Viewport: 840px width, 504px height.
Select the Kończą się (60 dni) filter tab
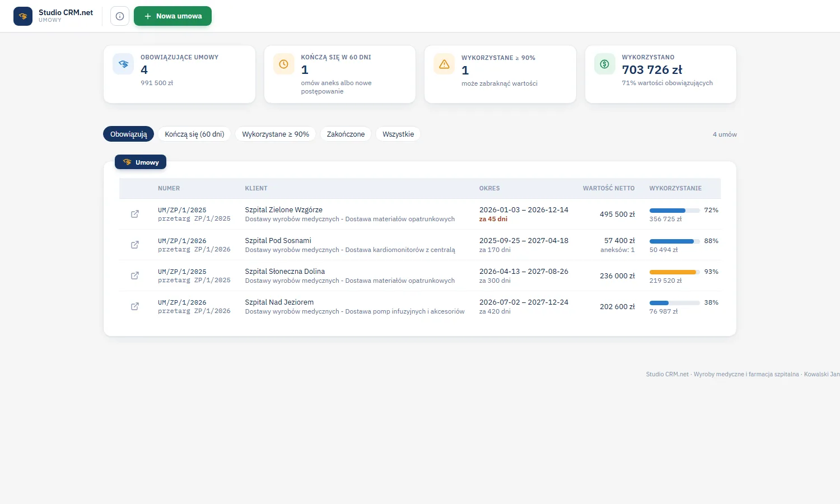[x=194, y=134]
